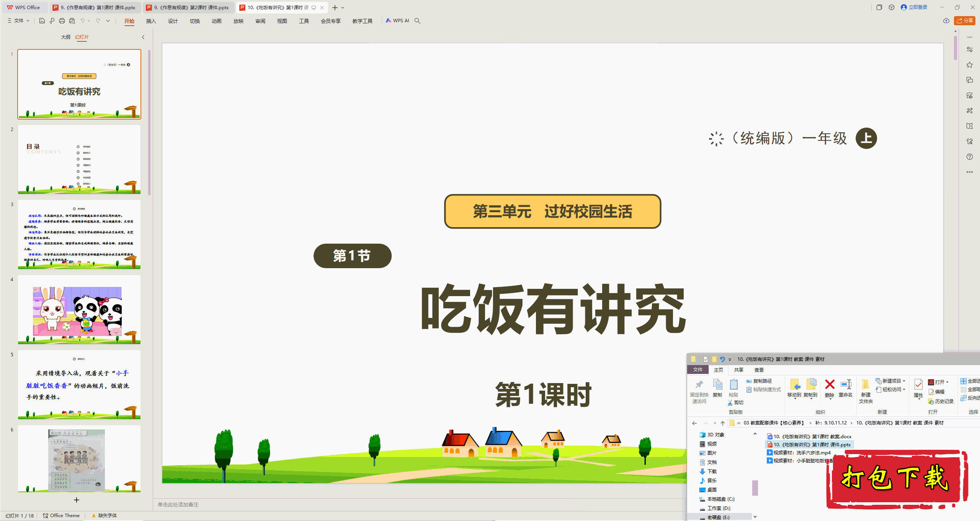Screen dimensions: 980x521
Task: Open the 查看 tab in Explorer
Action: point(759,370)
